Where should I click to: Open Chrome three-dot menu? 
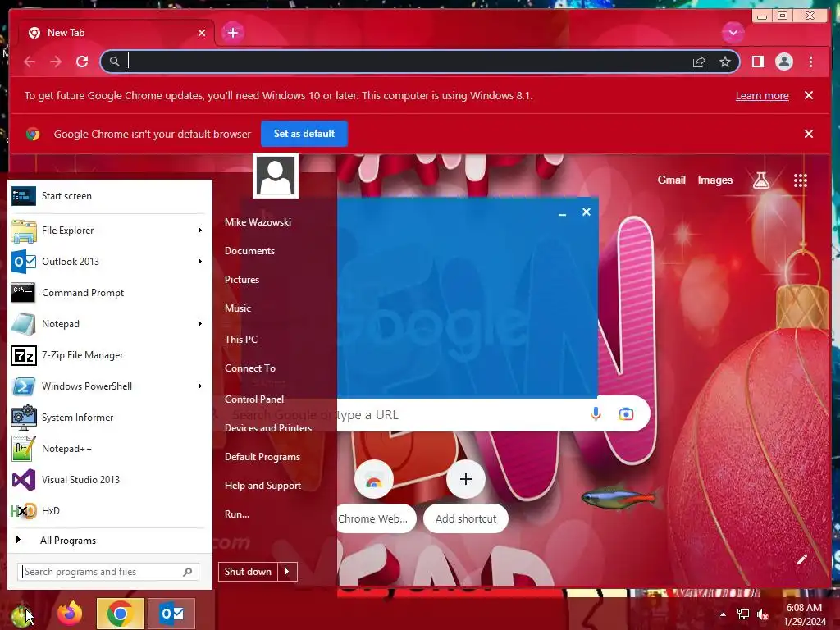click(810, 62)
